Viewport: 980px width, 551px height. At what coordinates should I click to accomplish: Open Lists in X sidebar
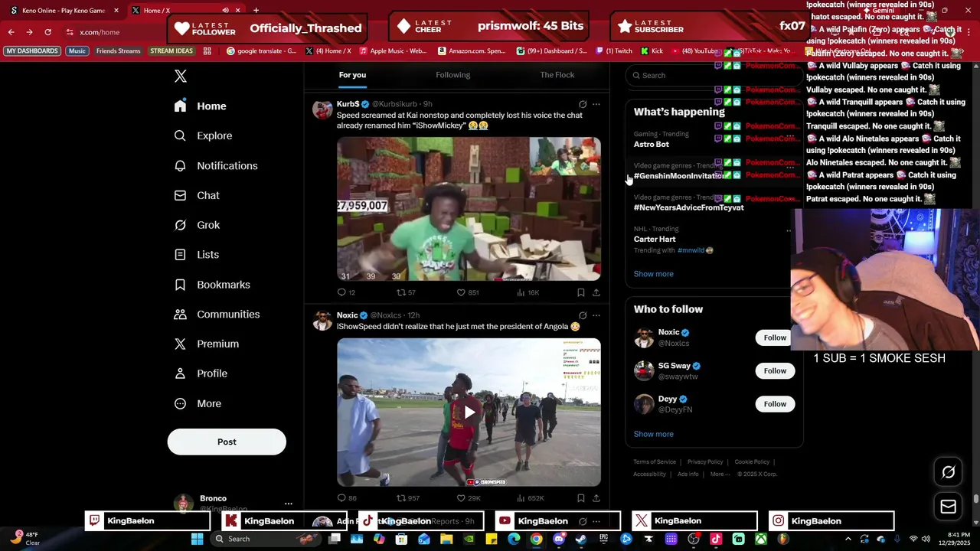click(198, 255)
